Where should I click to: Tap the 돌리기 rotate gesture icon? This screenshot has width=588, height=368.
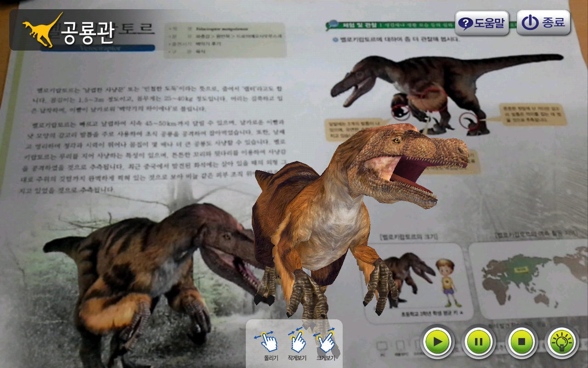coord(270,341)
